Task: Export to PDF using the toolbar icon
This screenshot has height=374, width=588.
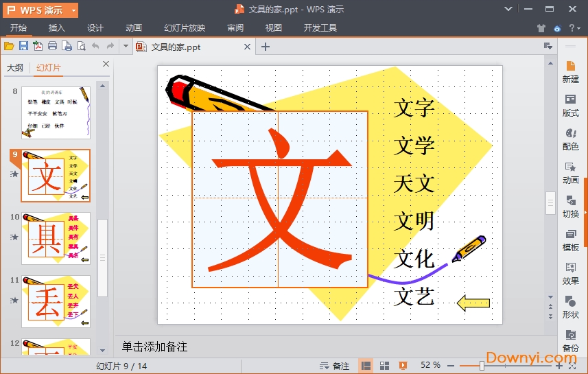Action: coord(38,46)
